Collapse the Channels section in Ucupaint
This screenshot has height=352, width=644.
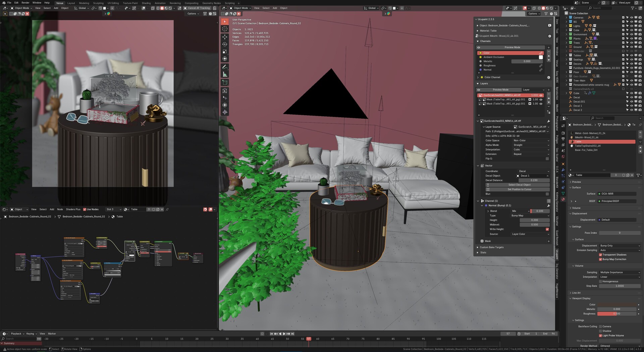coord(478,41)
